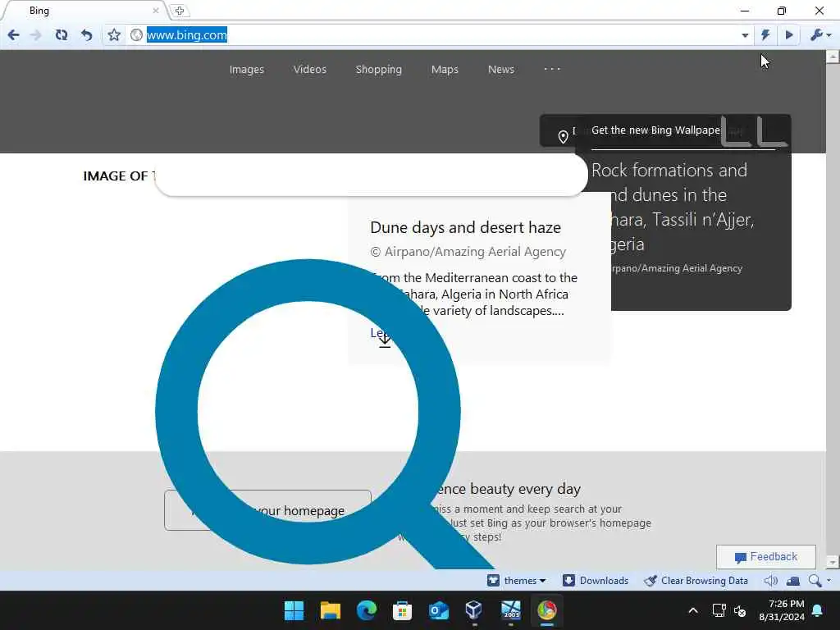Go back with the browser back arrow
The height and width of the screenshot is (630, 840).
[x=13, y=35]
